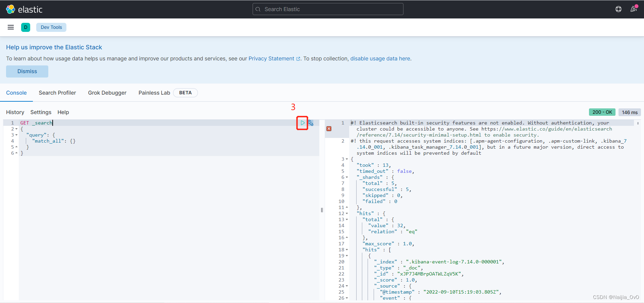The width and height of the screenshot is (644, 303).
Task: Click the "timed_out" : false line
Action: pos(385,171)
